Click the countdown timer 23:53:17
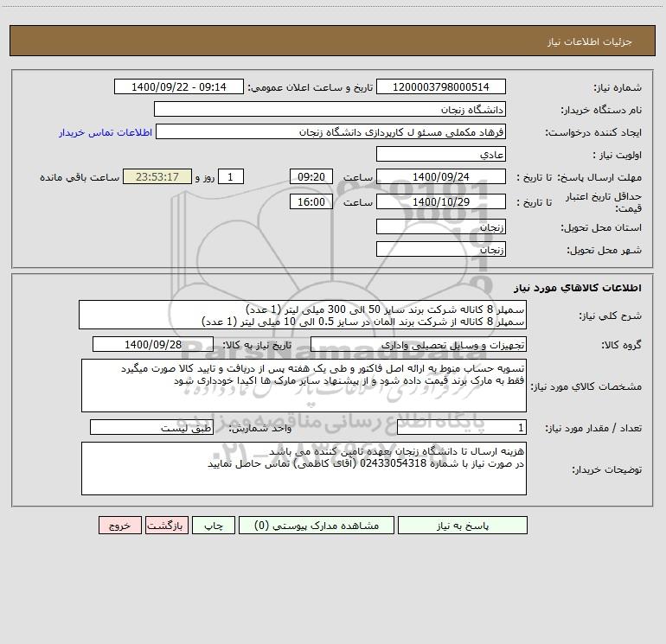Screen dimensions: 666x644 [x=157, y=176]
